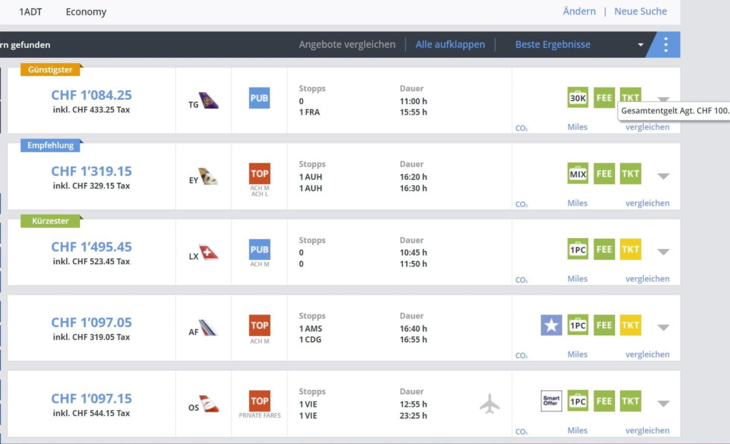The width and height of the screenshot is (730, 444).
Task: Click Miles link on the Austrian OS offer
Action: (x=577, y=430)
